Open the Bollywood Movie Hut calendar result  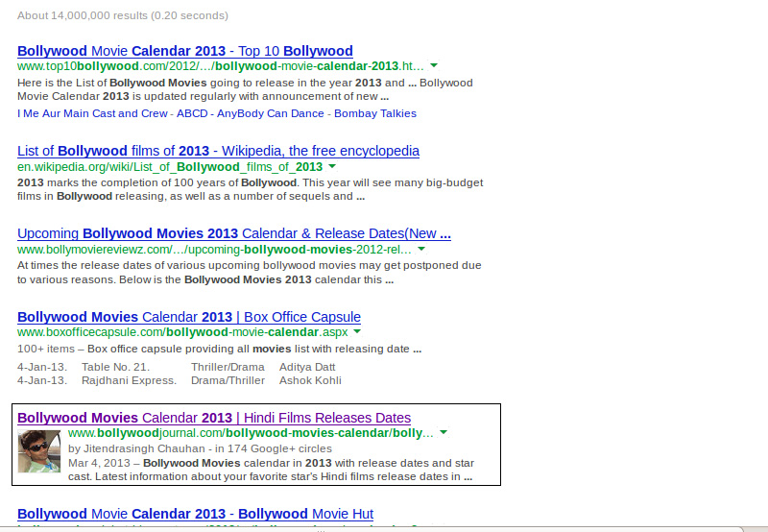click(196, 514)
